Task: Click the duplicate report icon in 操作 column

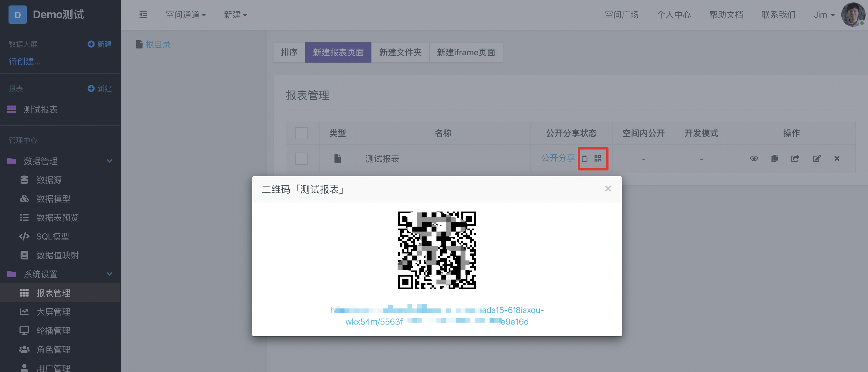Action: click(774, 158)
